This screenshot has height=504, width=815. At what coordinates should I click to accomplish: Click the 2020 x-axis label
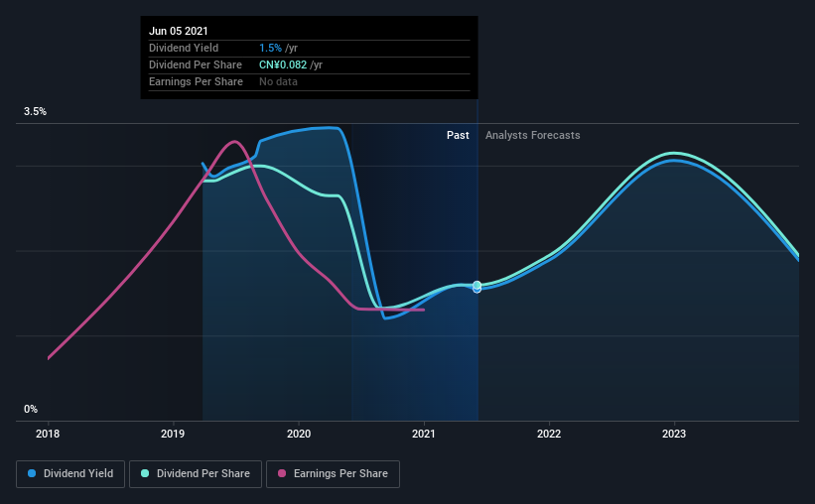tap(299, 434)
